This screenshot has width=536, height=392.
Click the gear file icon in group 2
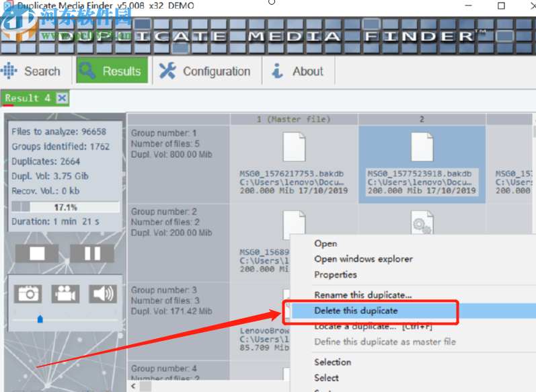422,222
